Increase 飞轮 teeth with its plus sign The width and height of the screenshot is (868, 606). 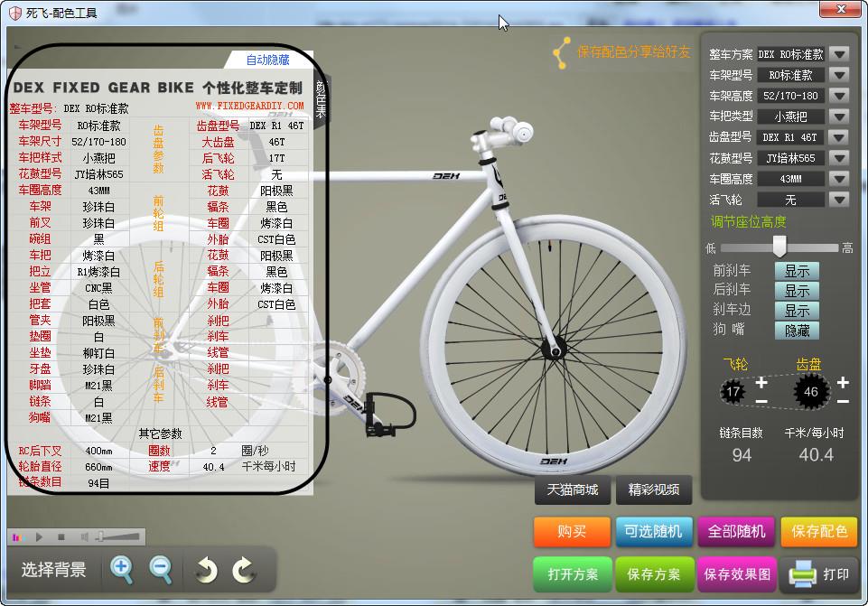coord(761,382)
